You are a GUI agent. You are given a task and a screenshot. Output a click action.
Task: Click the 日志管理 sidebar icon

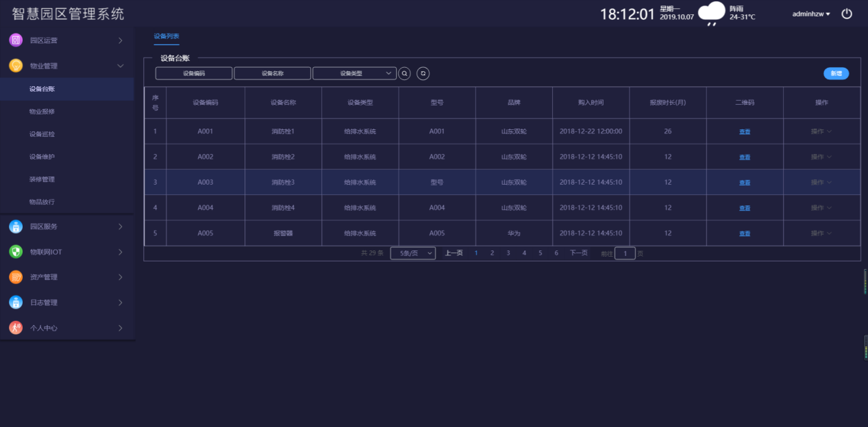click(x=16, y=302)
